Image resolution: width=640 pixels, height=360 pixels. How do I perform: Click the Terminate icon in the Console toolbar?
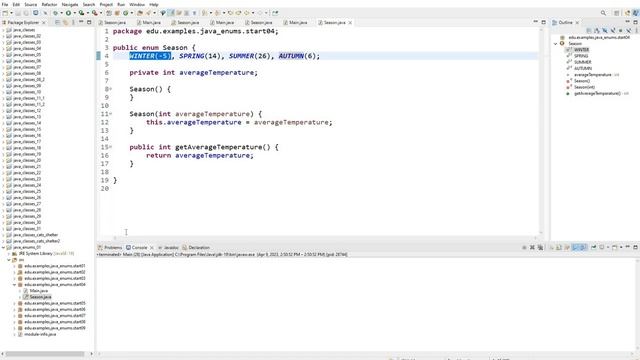[x=524, y=247]
